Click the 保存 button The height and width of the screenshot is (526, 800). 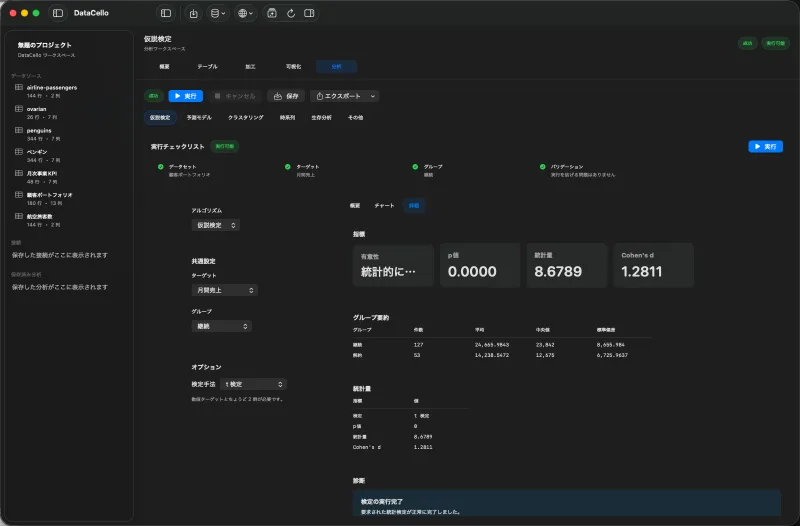pos(286,96)
